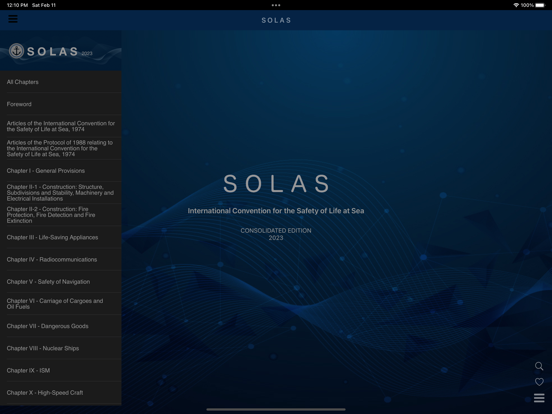Open Articles of the Protocol of 1988
552x414 pixels.
[61, 149]
